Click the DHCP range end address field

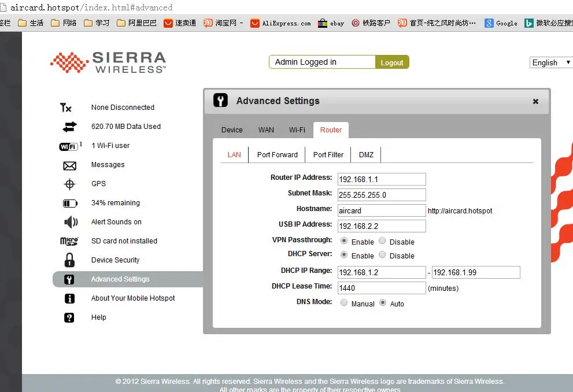pyautogui.click(x=476, y=272)
